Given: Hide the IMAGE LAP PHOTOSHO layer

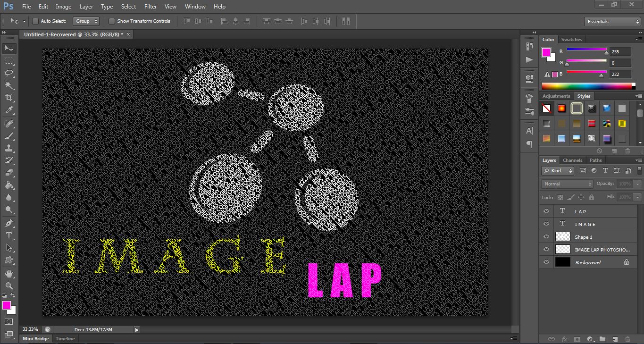Looking at the screenshot, I should (x=546, y=249).
